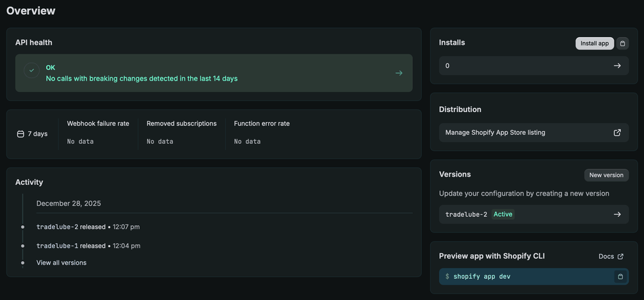Click the tradelube-1 released activity entry
This screenshot has height=300, width=644.
click(x=88, y=246)
